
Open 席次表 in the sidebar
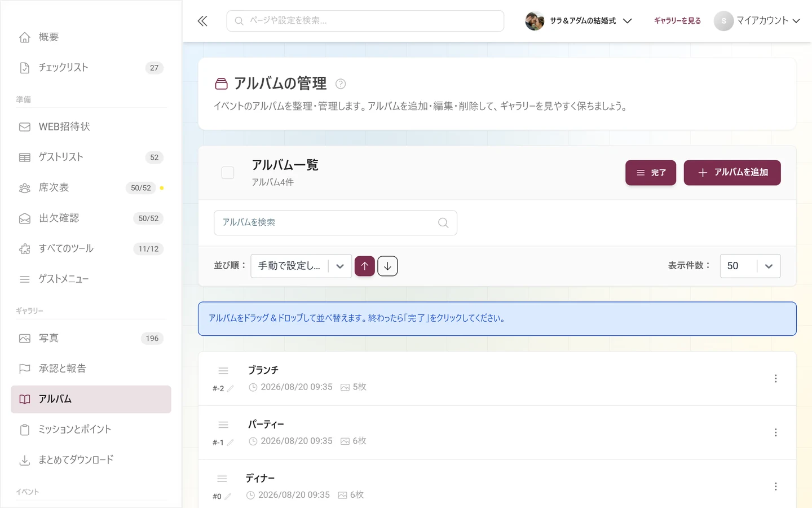tap(91, 188)
